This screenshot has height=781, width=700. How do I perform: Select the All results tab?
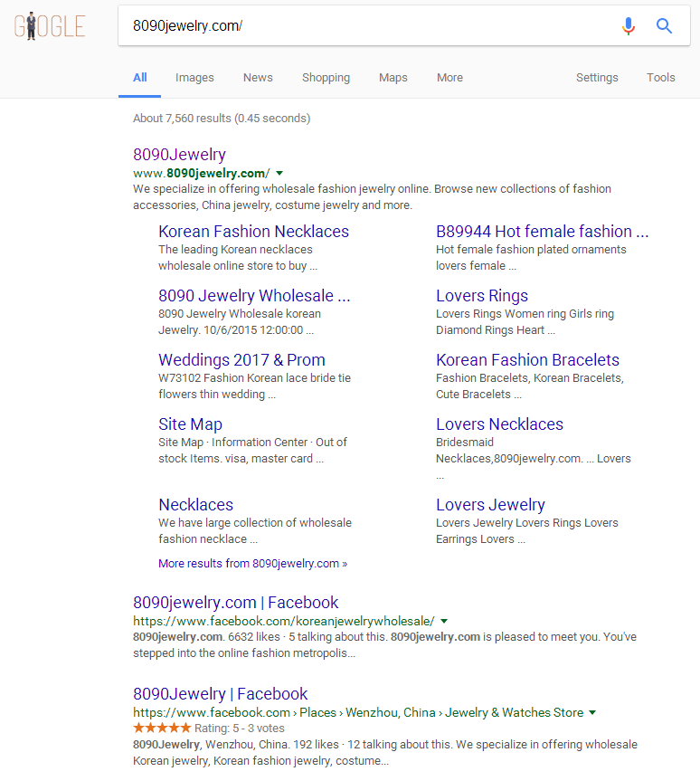click(140, 78)
